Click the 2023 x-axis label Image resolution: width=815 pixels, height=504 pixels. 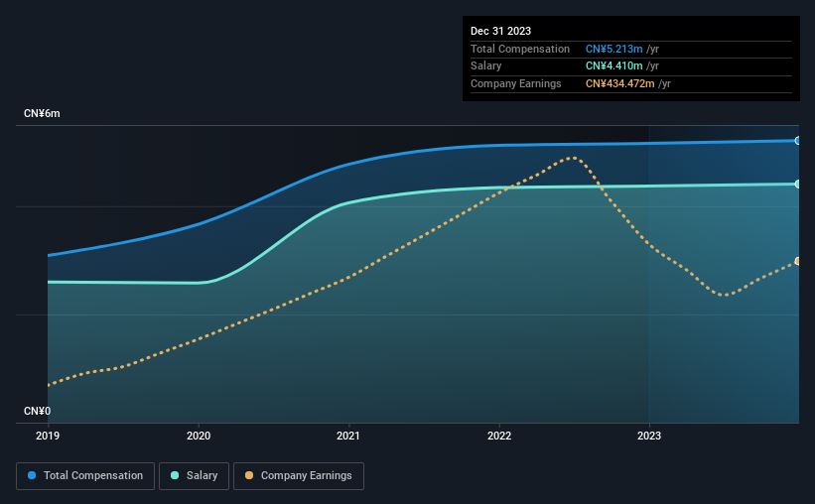pyautogui.click(x=649, y=436)
